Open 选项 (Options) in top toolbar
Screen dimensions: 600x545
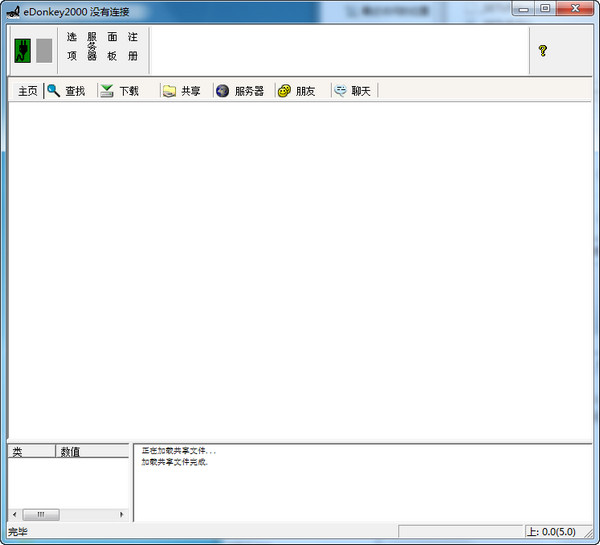[x=72, y=46]
